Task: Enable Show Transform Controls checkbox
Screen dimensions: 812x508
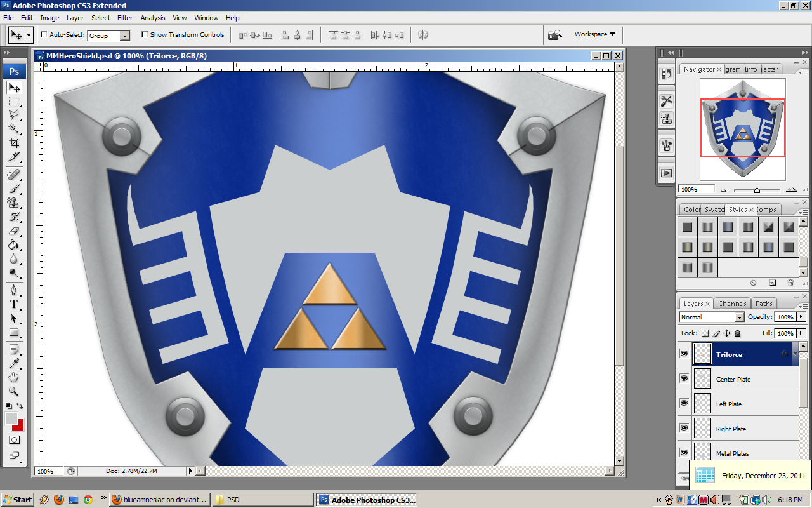Action: (x=145, y=34)
